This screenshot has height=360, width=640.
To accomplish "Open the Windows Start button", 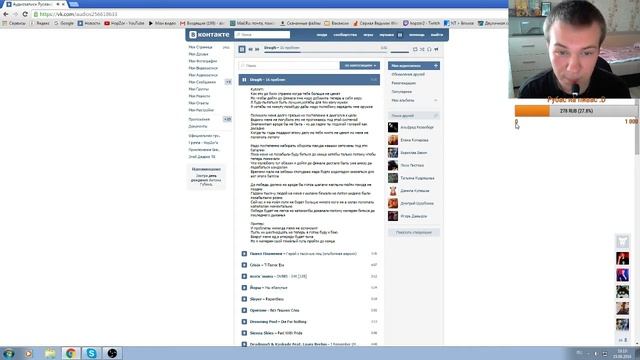I will point(9,353).
